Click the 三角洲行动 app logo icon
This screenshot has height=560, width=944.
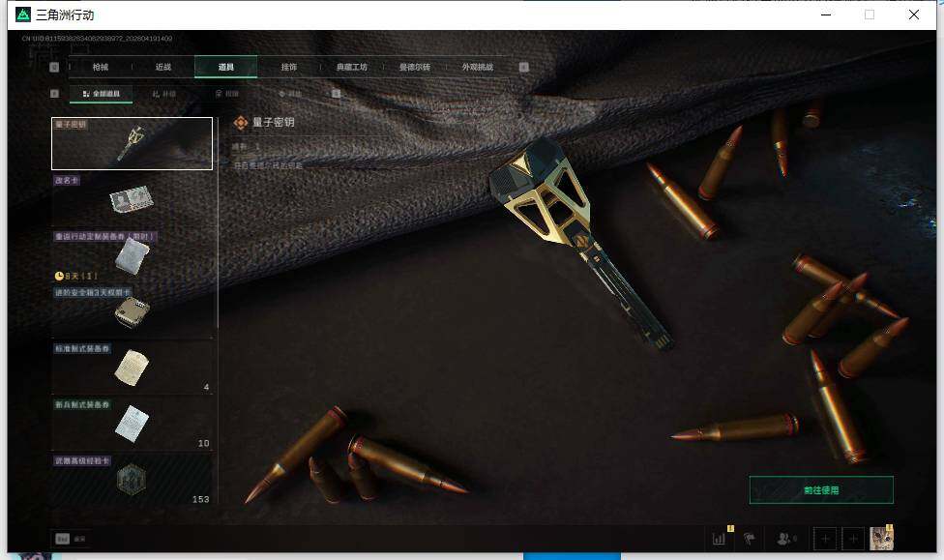[x=23, y=15]
